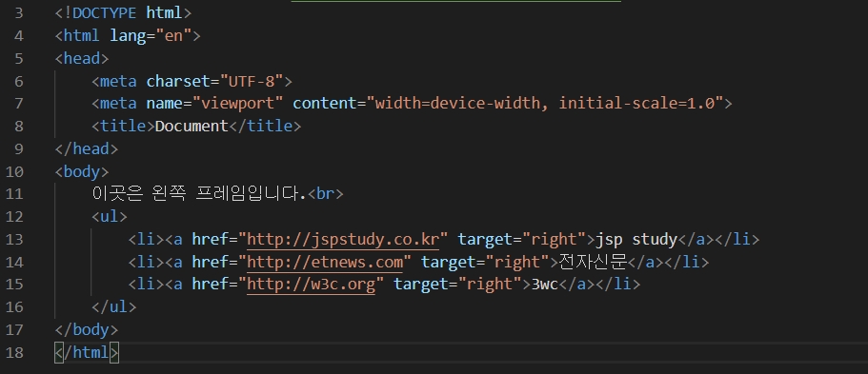Click the link text 3wc
This screenshot has height=374, width=868.
545,285
